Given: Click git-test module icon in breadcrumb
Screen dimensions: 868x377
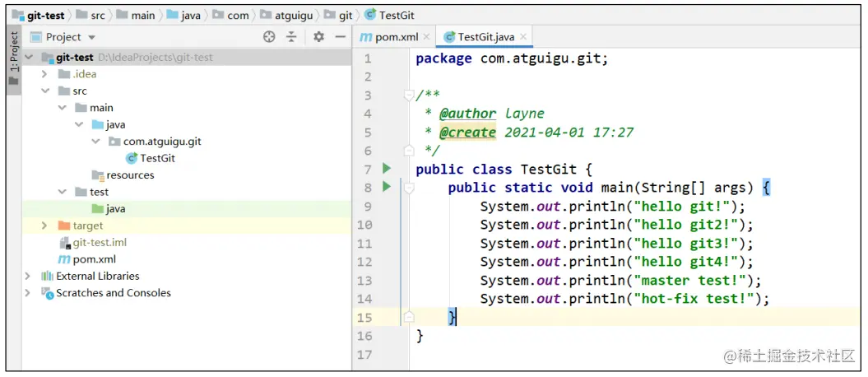Looking at the screenshot, I should (18, 15).
